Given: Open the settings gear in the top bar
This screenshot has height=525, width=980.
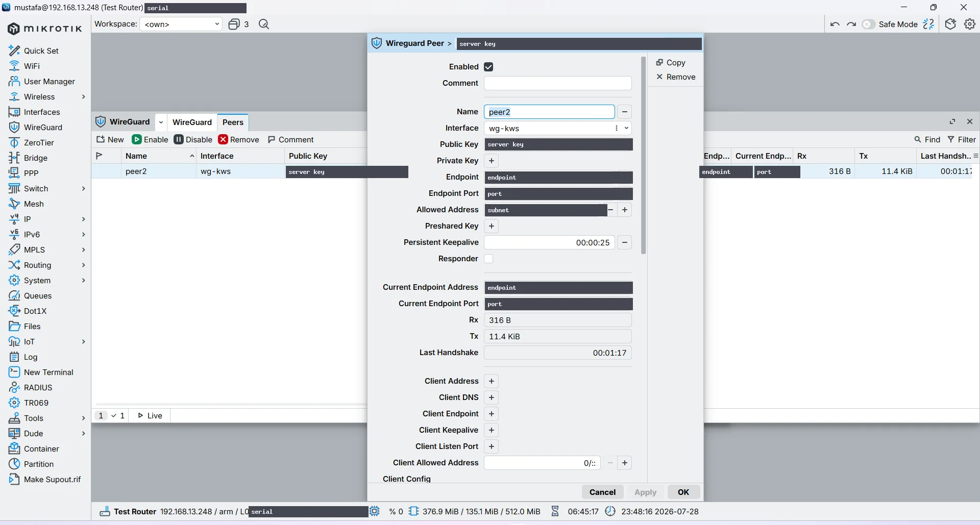Looking at the screenshot, I should tap(970, 24).
